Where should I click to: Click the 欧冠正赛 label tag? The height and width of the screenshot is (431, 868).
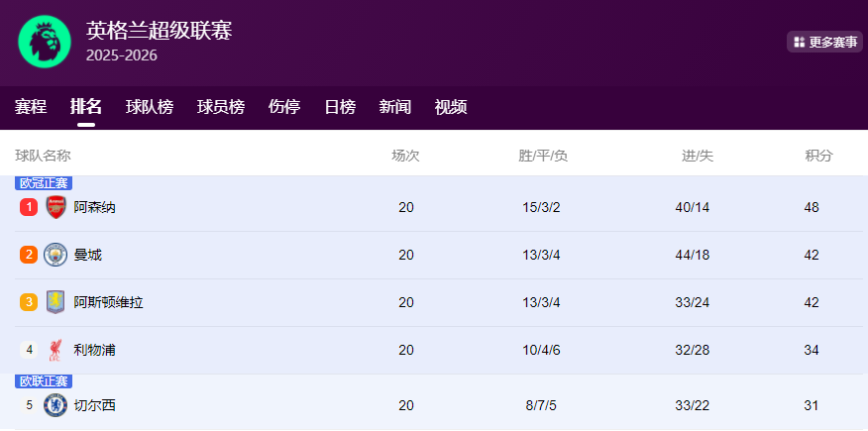point(44,183)
